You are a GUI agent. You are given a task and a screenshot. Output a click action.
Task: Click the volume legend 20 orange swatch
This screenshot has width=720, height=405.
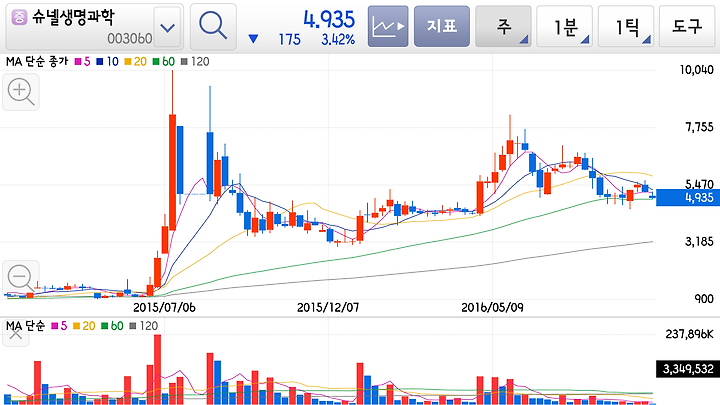point(76,326)
